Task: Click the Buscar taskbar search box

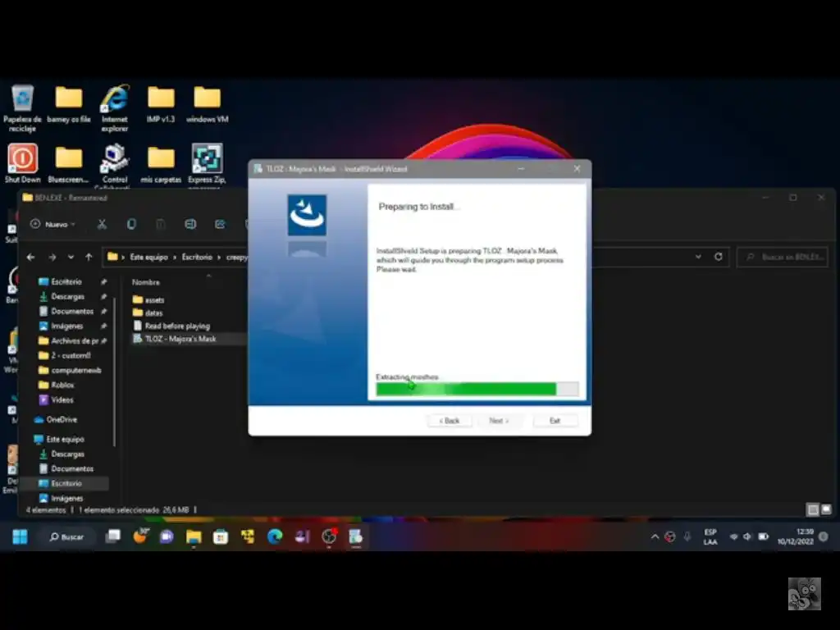Action: 67,536
